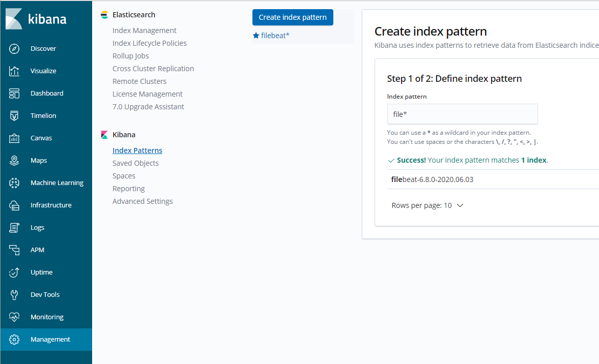Open Discover via its compass icon
The height and width of the screenshot is (364, 599).
click(x=14, y=49)
